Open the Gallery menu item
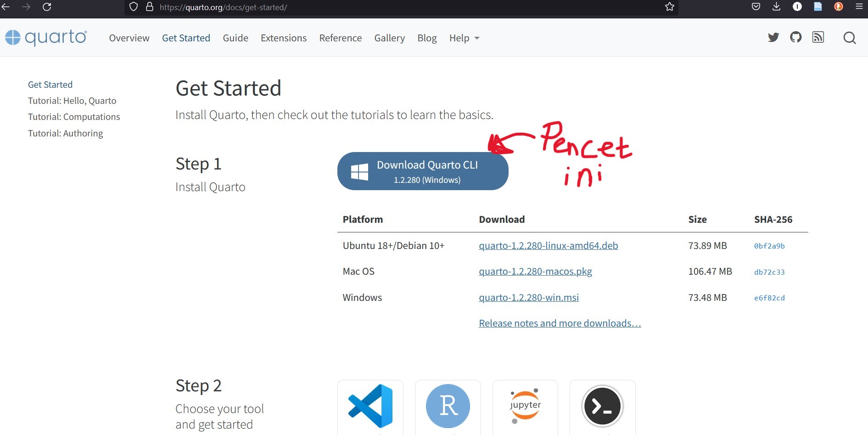868x435 pixels. click(389, 38)
